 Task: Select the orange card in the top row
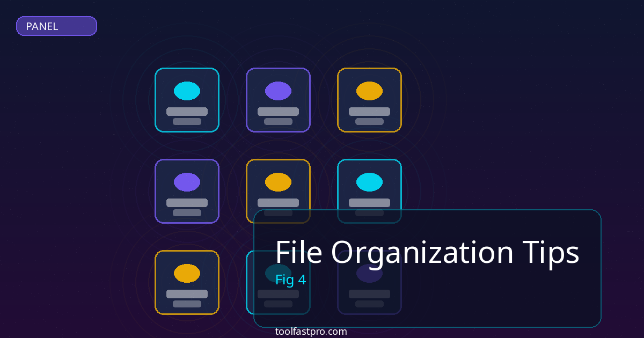point(369,100)
